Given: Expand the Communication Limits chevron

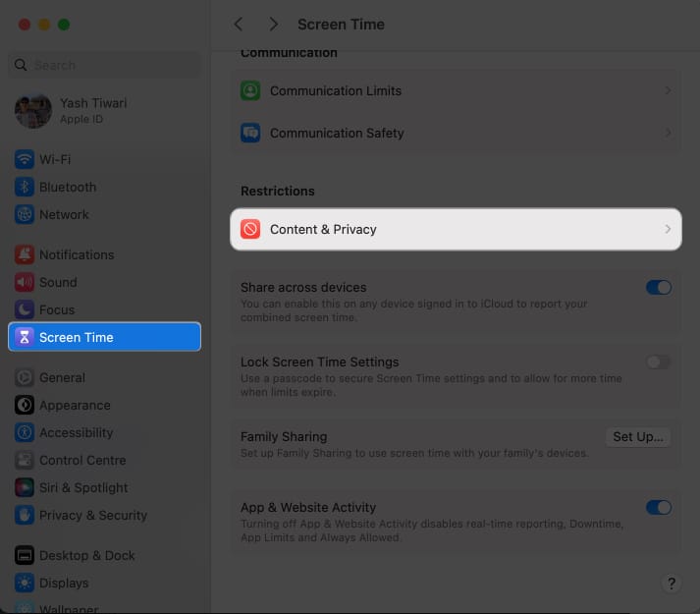Looking at the screenshot, I should coord(668,90).
